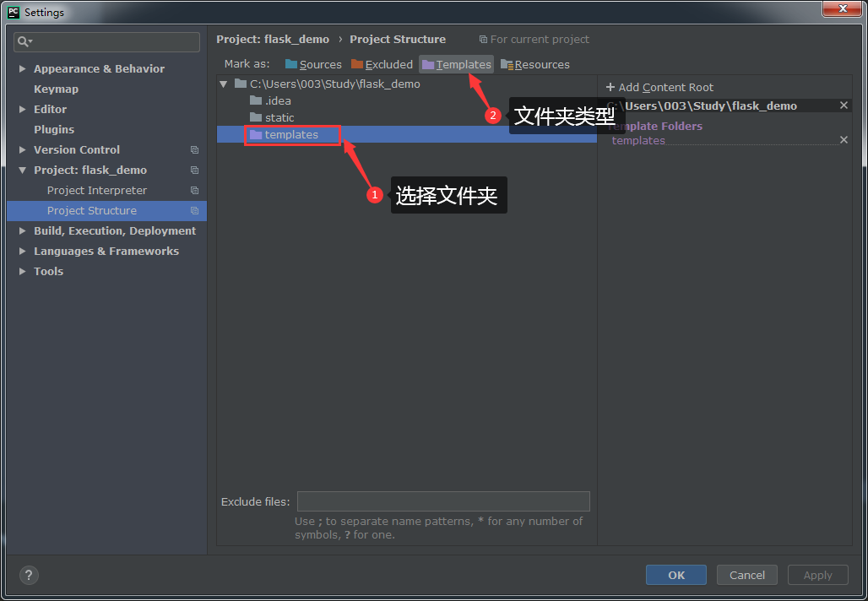Click the copy icon beside Project Interpreter

pos(194,191)
